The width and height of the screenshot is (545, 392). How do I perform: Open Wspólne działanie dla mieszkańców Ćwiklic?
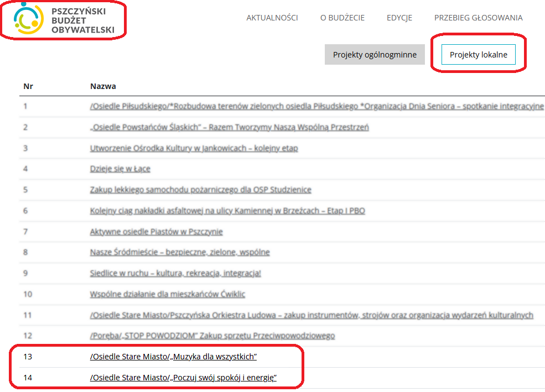[167, 294]
